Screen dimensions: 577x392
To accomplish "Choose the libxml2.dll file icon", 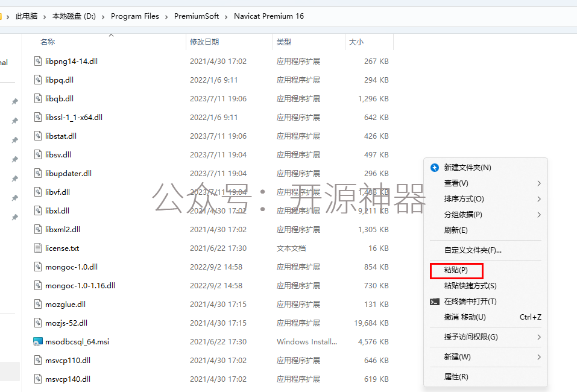I will [x=38, y=229].
